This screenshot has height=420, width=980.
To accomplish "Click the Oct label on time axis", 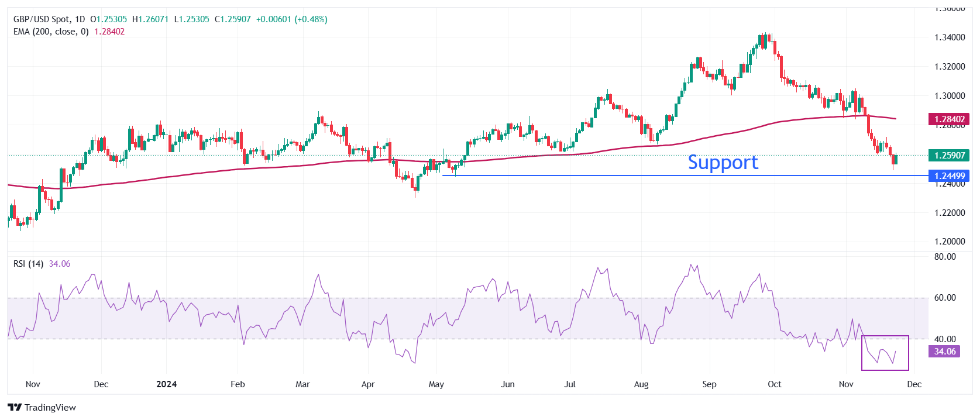I will pyautogui.click(x=774, y=384).
